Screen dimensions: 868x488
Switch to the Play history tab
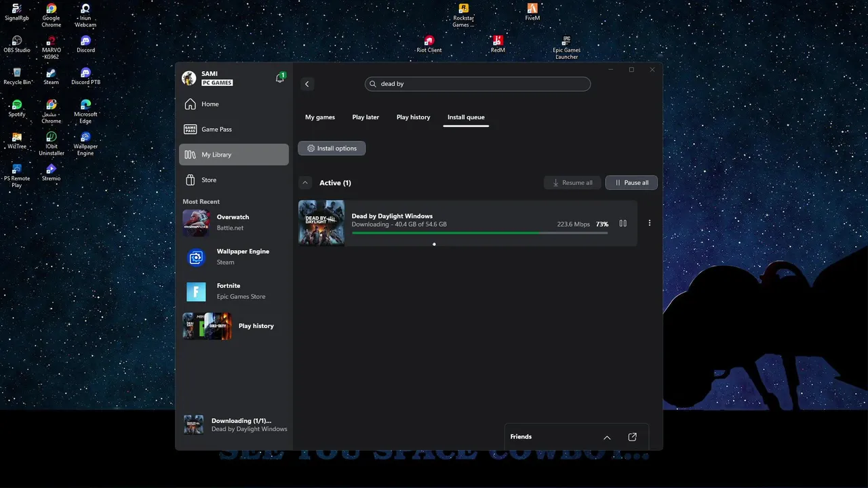click(x=414, y=117)
